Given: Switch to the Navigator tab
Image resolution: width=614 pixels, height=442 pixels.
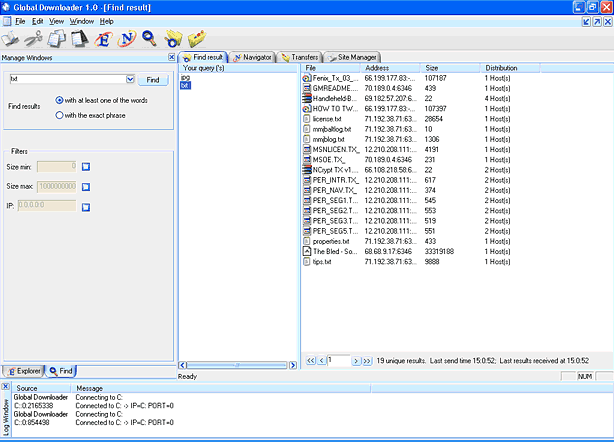Looking at the screenshot, I should click(252, 57).
